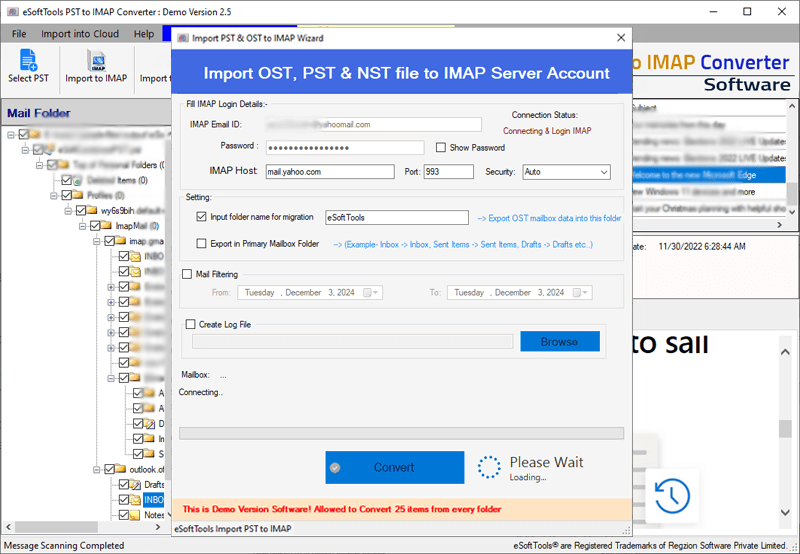Click the Export OST mailbox data into this folder link

click(549, 218)
